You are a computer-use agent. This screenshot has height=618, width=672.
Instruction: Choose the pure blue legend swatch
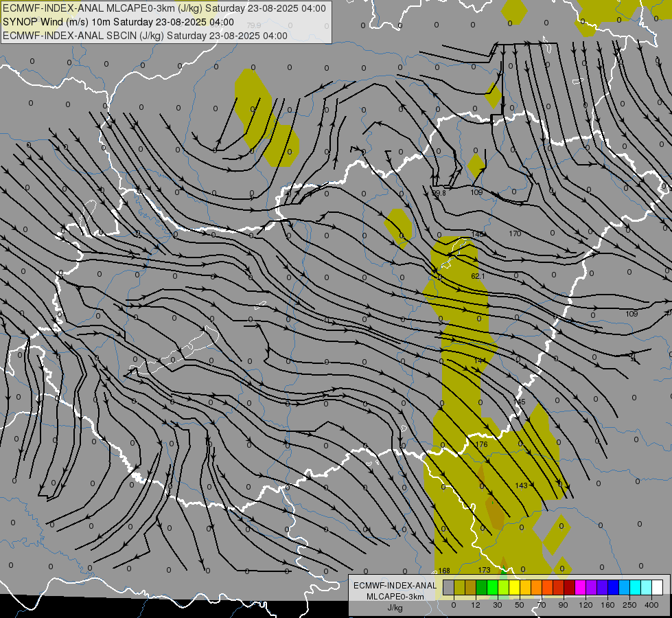(x=613, y=587)
